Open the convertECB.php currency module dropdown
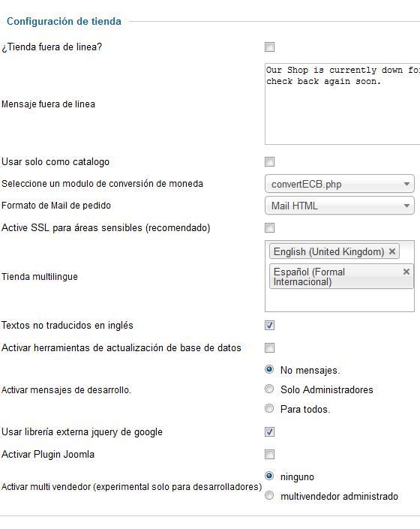This screenshot has height=529, width=420. click(x=340, y=184)
